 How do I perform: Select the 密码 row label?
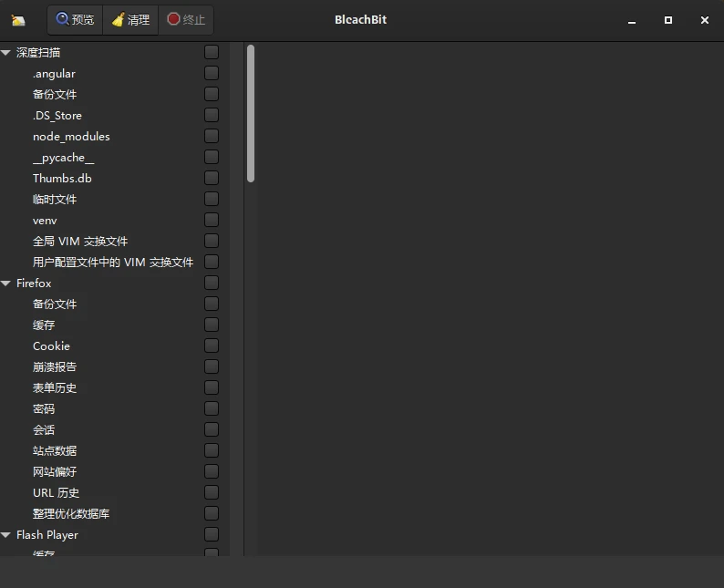coord(44,409)
